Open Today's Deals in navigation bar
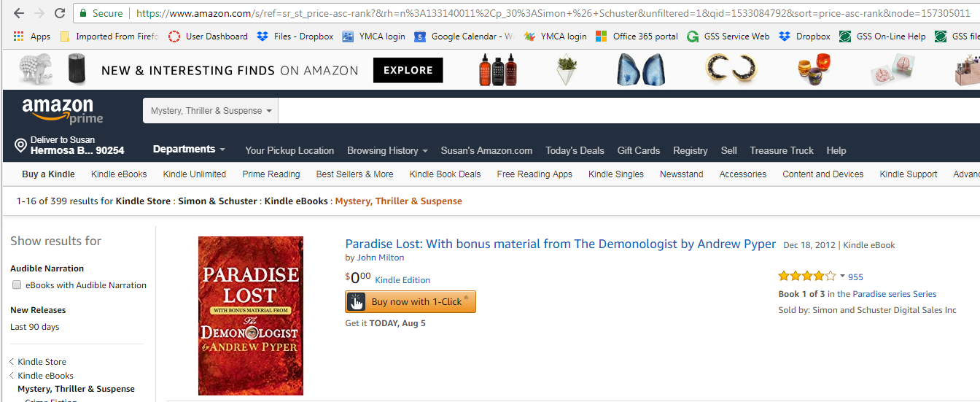This screenshot has width=980, height=402. pos(575,150)
